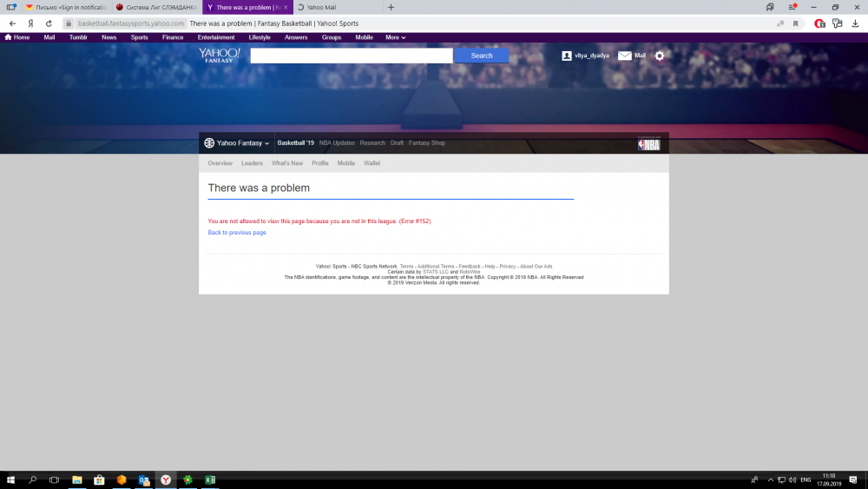The height and width of the screenshot is (489, 868).
Task: Open the Additional Terms footer link
Action: 436,267
